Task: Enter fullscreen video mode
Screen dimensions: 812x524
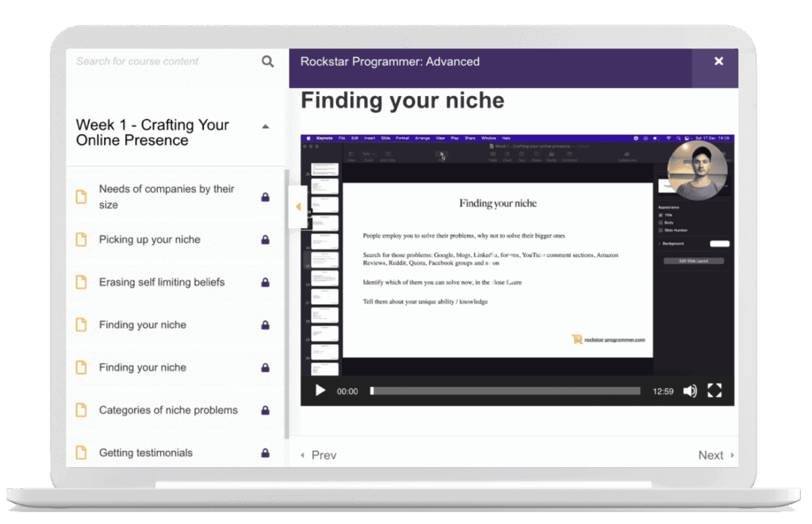Action: [714, 391]
